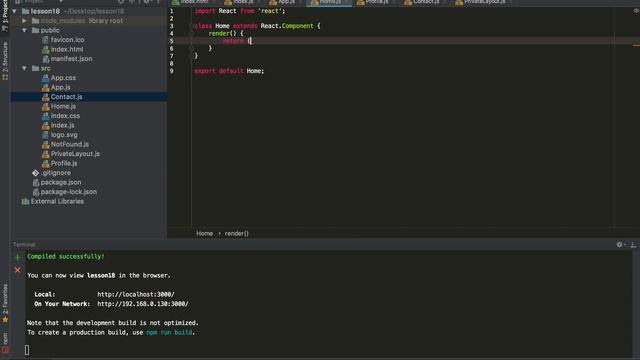Click the render() breadcrumb below the editor
Screen dimensions: 640x360
coord(236,233)
